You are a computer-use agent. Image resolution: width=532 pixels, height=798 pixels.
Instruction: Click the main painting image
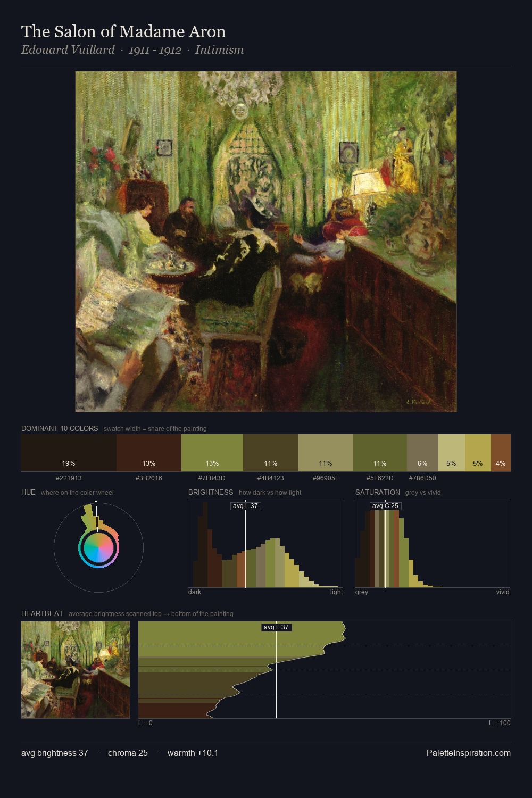pyautogui.click(x=266, y=242)
